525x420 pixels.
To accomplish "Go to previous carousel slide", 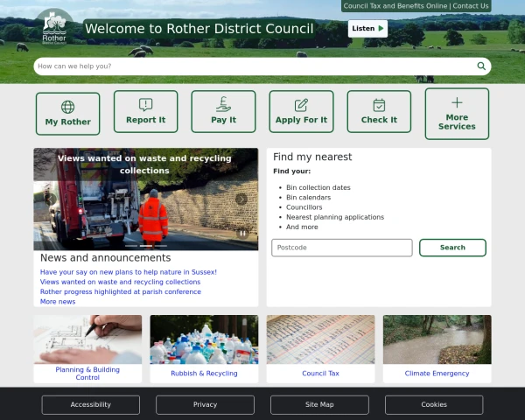I will 51,199.
